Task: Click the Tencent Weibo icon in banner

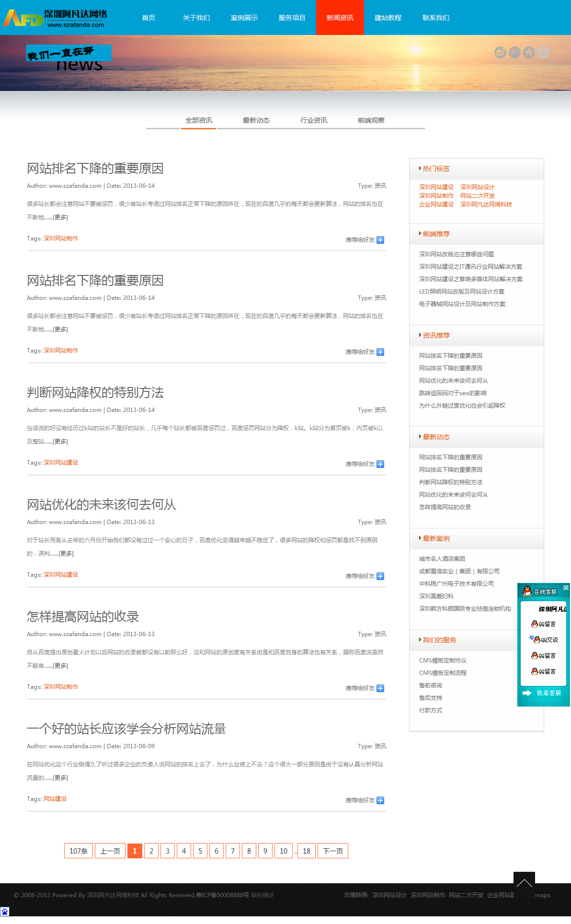Action: [514, 53]
